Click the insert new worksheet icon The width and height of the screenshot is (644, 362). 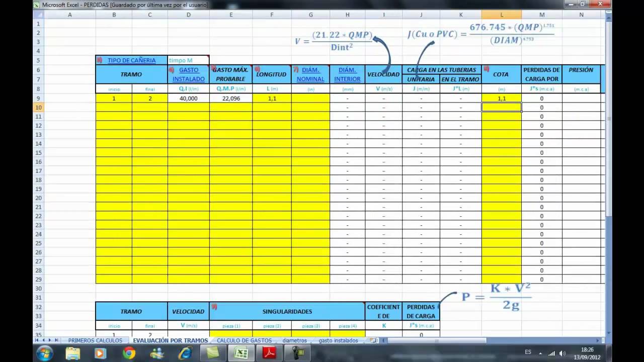373,340
